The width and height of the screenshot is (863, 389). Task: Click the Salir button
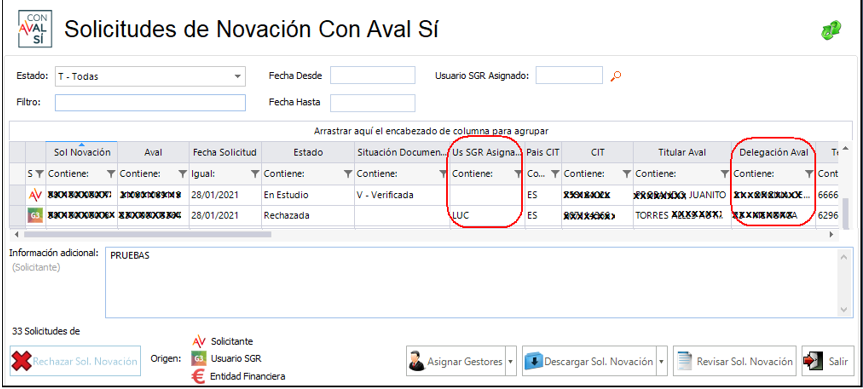(828, 361)
